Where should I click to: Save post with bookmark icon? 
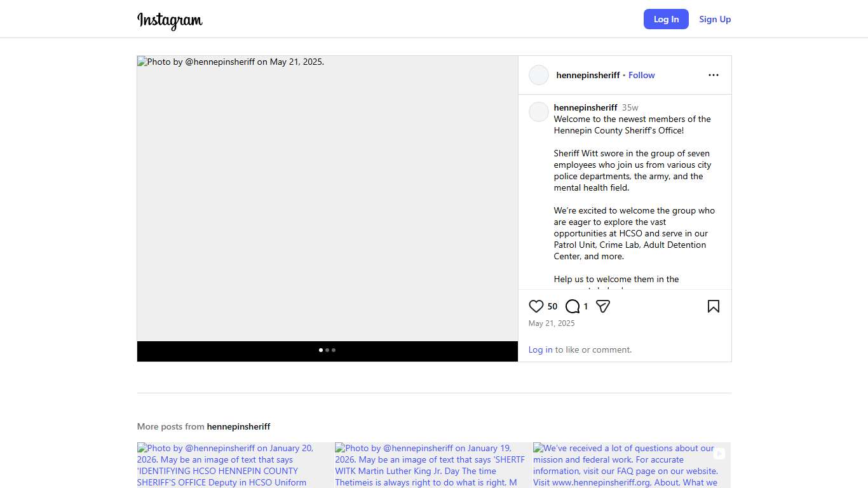click(x=713, y=306)
